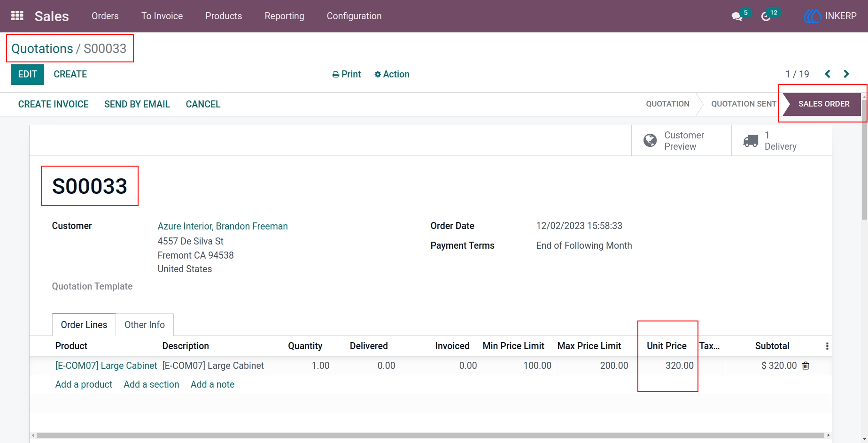Click the EDIT button
This screenshot has height=443, width=868.
[28, 74]
